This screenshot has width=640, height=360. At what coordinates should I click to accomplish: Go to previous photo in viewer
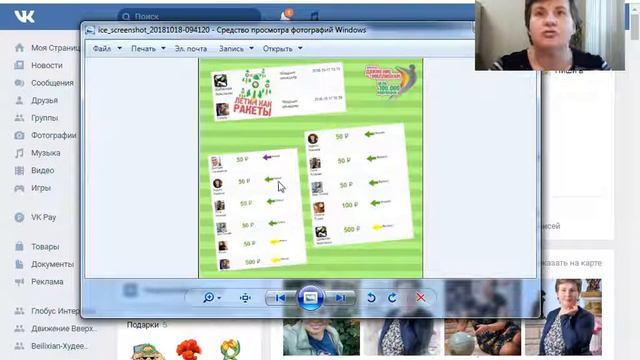280,298
